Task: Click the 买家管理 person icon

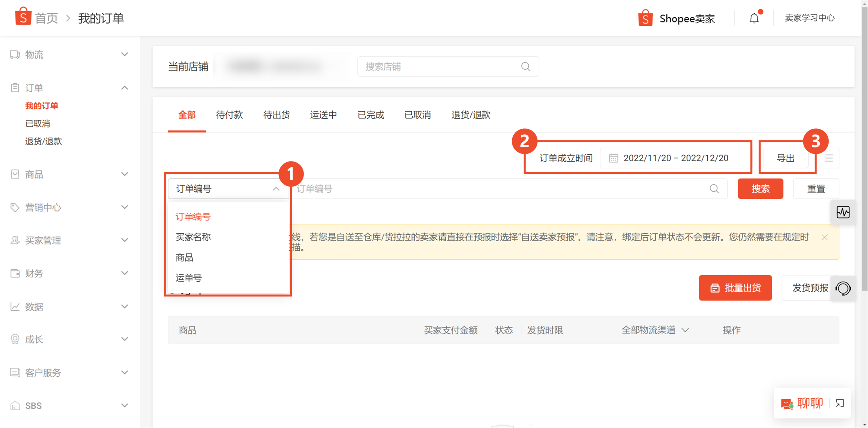Action: [x=15, y=240]
